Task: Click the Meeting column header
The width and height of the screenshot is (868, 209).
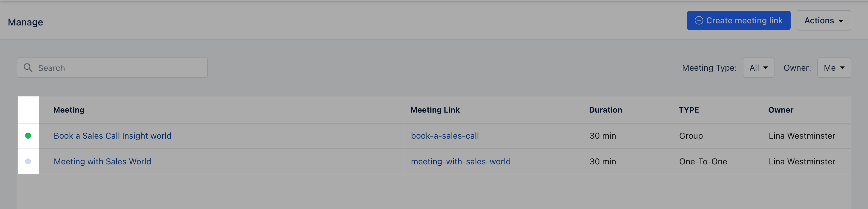Action: click(x=69, y=110)
